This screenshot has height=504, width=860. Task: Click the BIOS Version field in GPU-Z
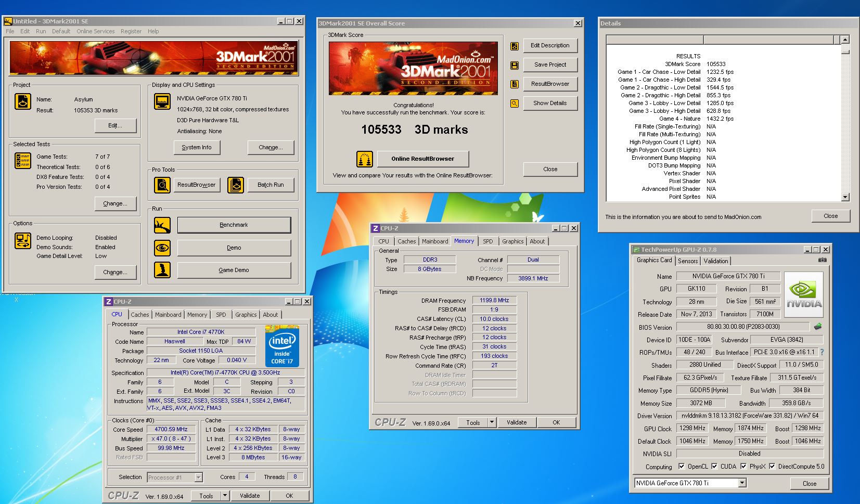click(743, 327)
